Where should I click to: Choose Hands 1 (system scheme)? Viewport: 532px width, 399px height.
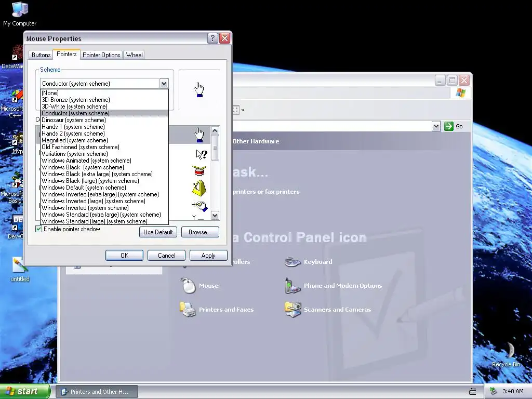[104, 127]
